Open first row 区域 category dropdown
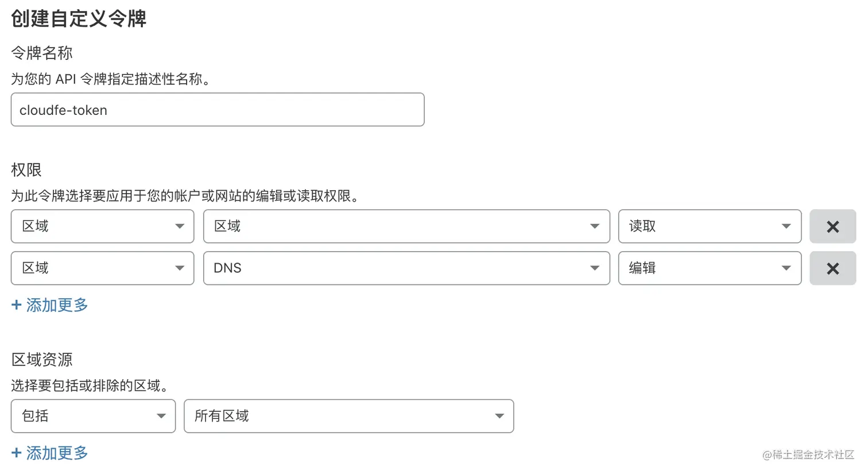Viewport: 868px width, 474px height. pos(102,226)
